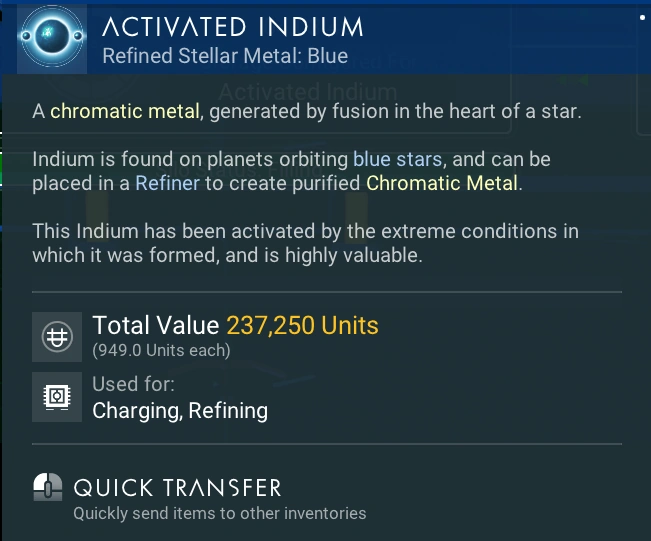Click the "Refined Stellar Metal: Blue" subtitle
The height and width of the screenshot is (541, 651).
click(x=224, y=56)
